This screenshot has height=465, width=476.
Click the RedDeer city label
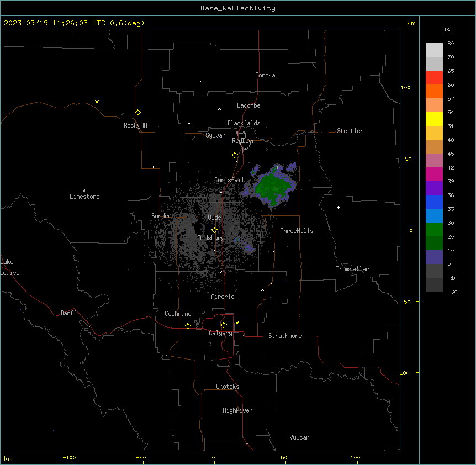(243, 141)
